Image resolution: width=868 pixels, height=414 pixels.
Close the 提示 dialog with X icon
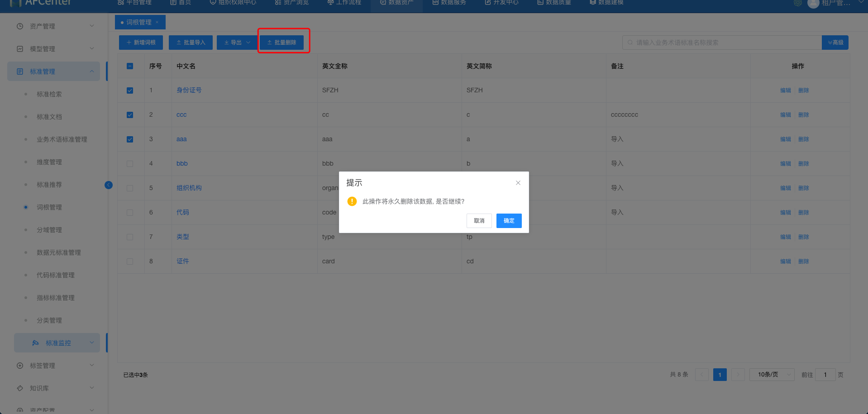click(518, 183)
